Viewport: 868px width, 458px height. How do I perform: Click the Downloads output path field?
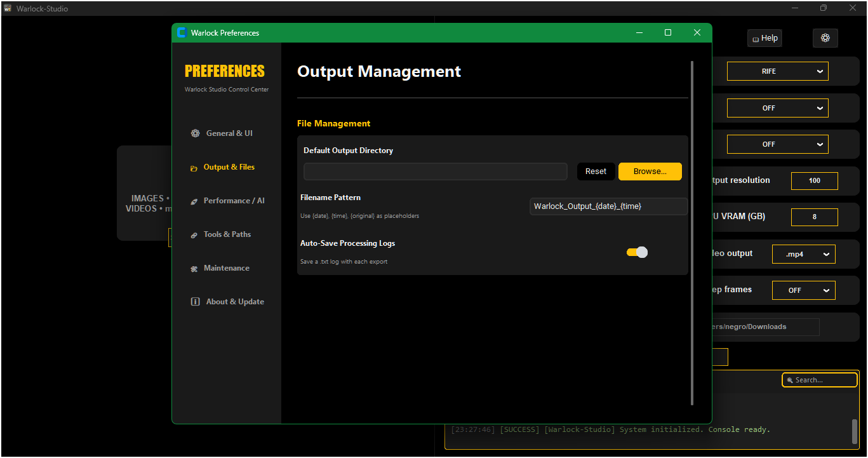click(x=765, y=327)
